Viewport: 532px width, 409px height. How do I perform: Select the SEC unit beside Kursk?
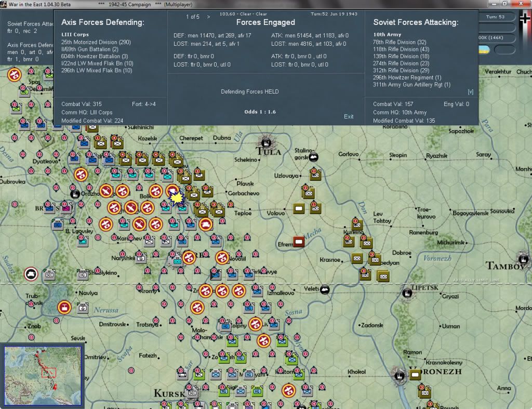192,392
